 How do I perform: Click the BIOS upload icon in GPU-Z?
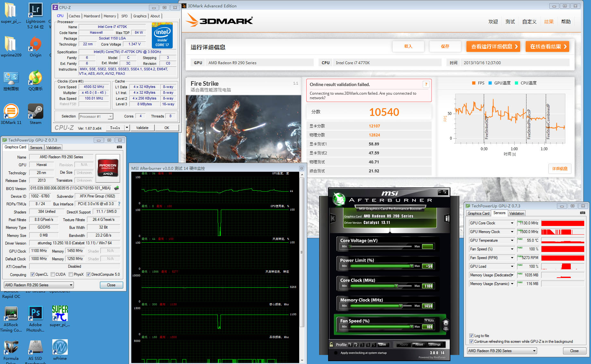click(117, 188)
